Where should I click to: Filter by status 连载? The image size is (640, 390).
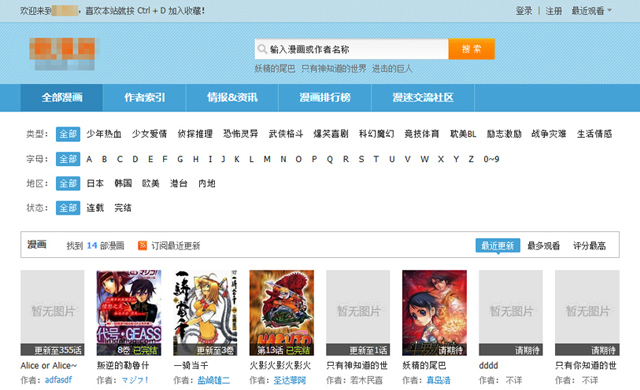(95, 208)
